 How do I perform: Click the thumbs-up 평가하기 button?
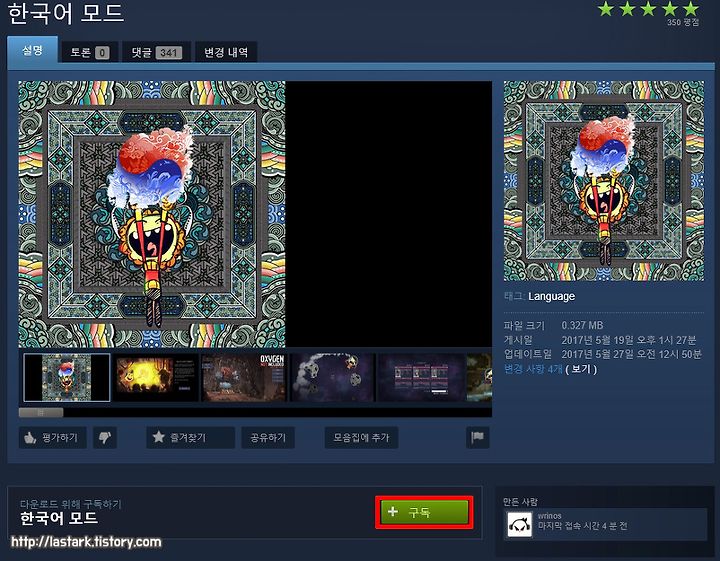(x=53, y=438)
